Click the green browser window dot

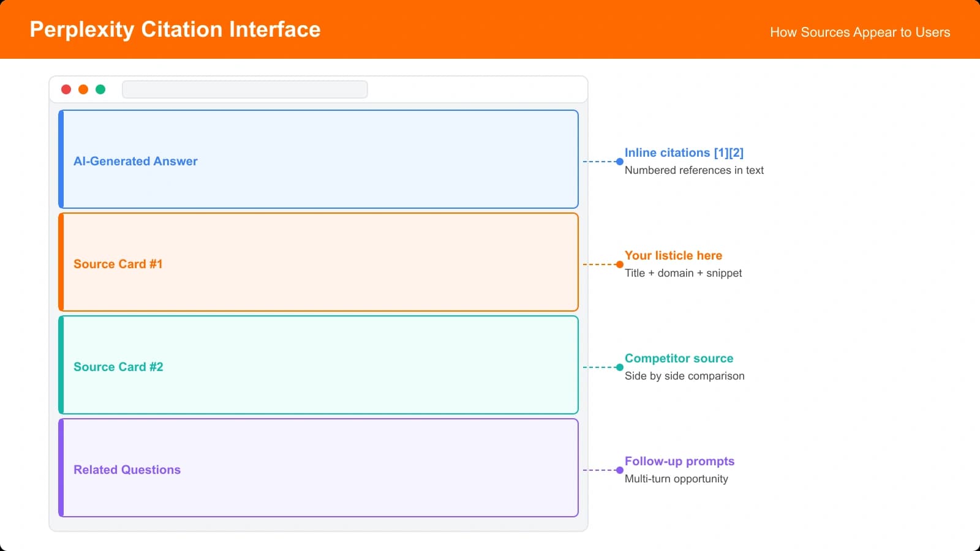point(100,89)
